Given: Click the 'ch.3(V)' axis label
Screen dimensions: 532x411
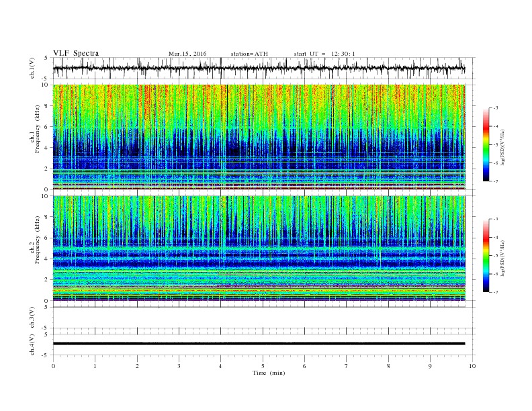Looking at the screenshot, I should coord(32,318).
